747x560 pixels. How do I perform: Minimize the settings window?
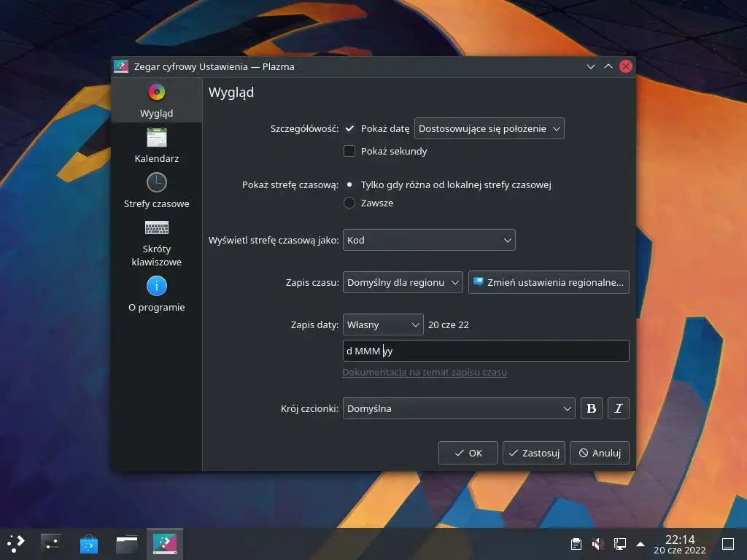point(591,66)
